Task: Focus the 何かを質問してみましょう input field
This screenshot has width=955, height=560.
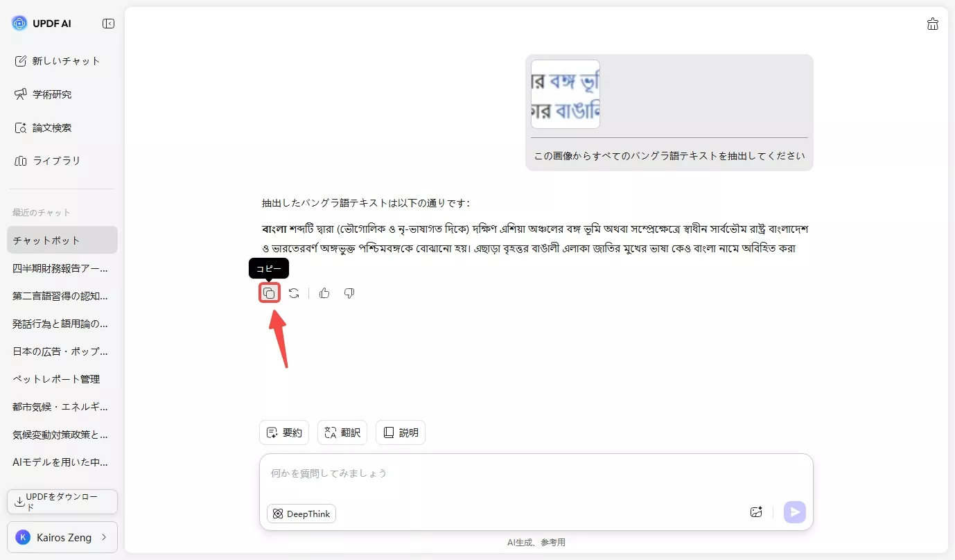Action: [x=536, y=473]
